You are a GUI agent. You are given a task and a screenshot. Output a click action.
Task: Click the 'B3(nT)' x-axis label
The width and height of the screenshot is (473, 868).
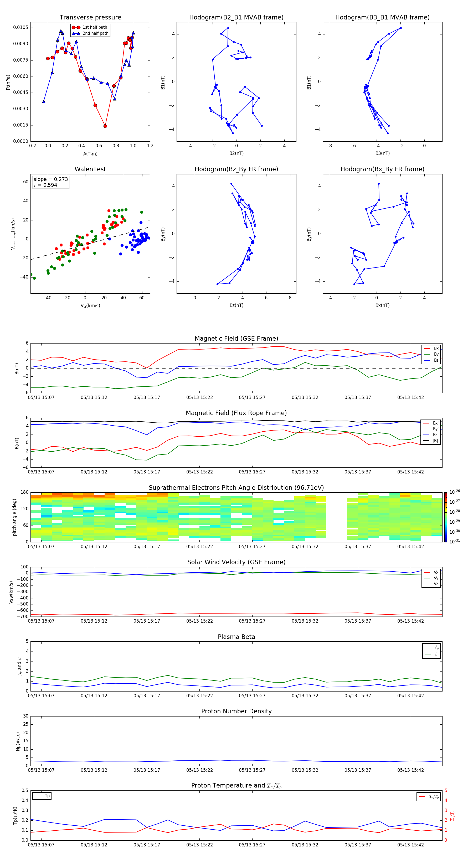point(382,153)
